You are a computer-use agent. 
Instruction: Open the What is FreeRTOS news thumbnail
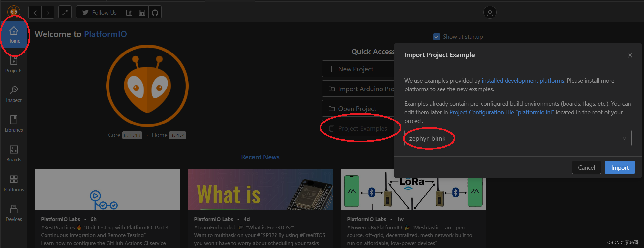point(260,190)
